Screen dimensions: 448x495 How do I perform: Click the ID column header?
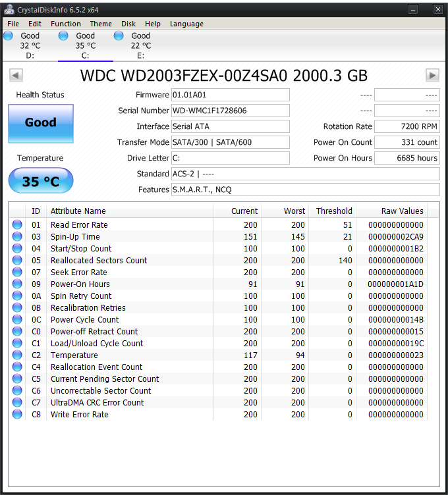coord(36,211)
